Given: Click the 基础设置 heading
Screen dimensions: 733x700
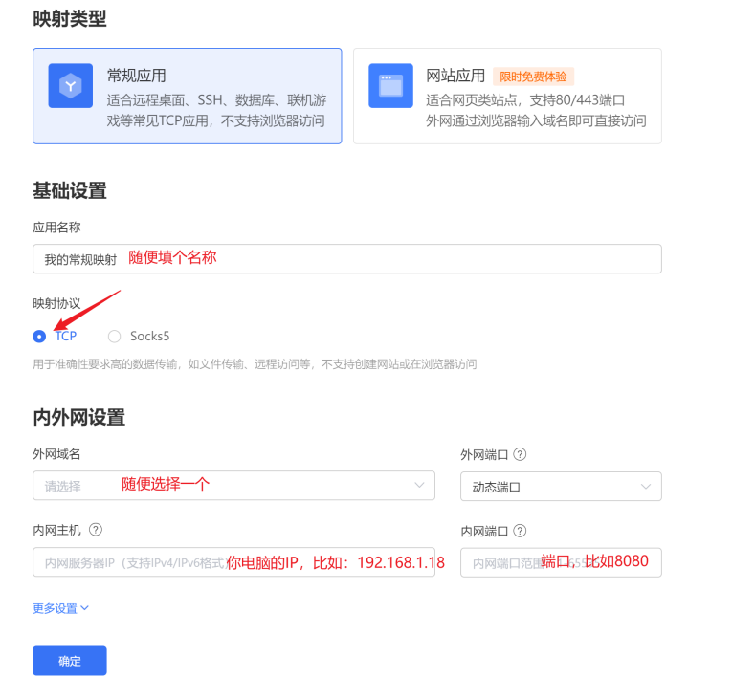Looking at the screenshot, I should tap(70, 190).
